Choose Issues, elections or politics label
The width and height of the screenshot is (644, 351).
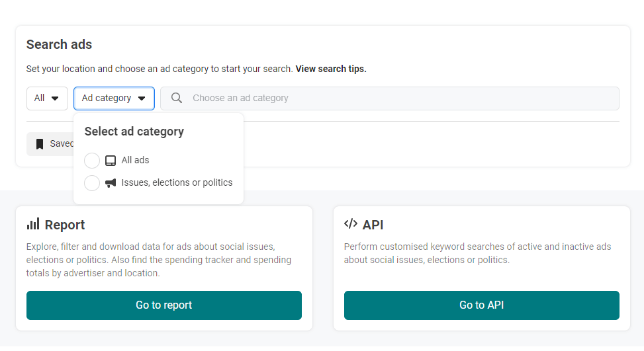177,182
